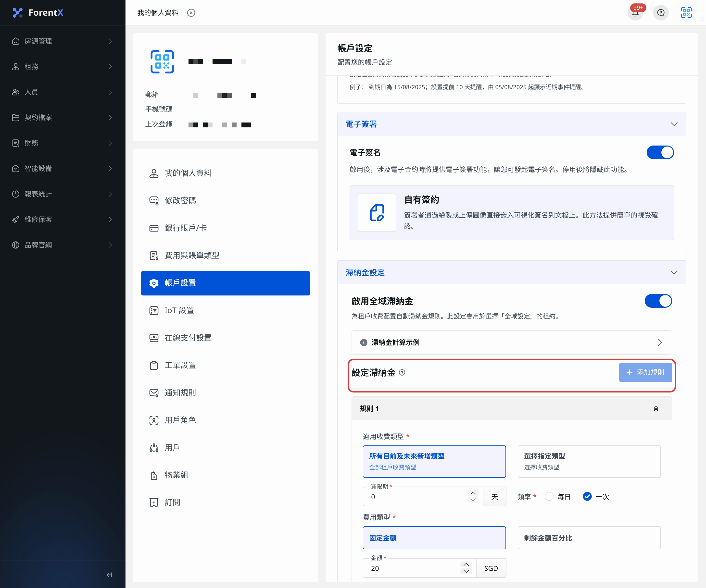The image size is (706, 588).
Task: Click the 智能設備 device icon
Action: point(15,169)
